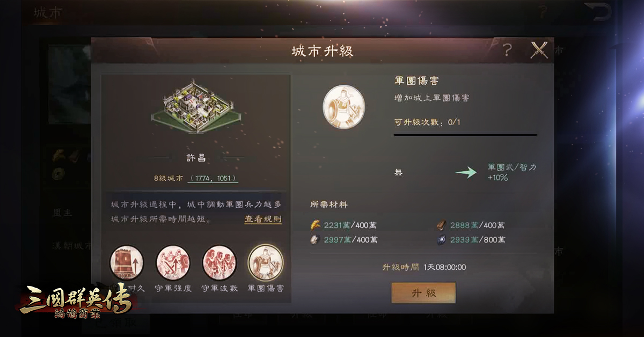Select the 軍團傷害 upgrade icon
The height and width of the screenshot is (337, 644).
coord(266,263)
